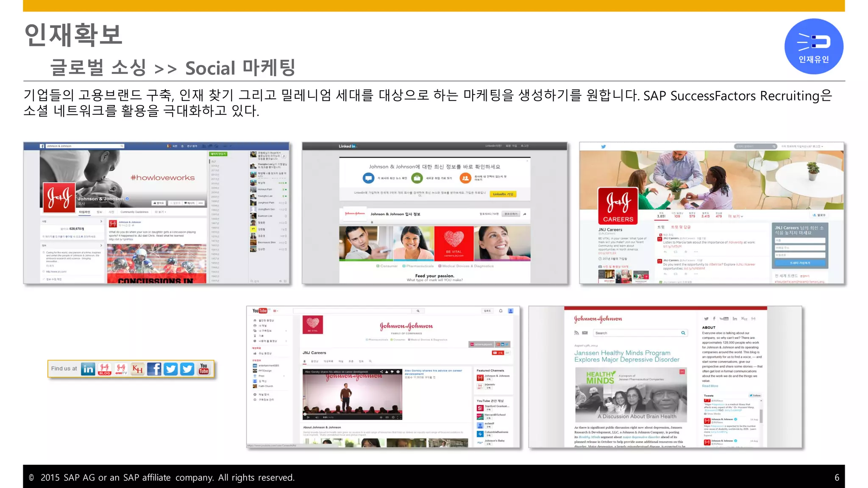Click the green briefcase icon on LinkedIn
The height and width of the screenshot is (488, 868).
(x=417, y=178)
